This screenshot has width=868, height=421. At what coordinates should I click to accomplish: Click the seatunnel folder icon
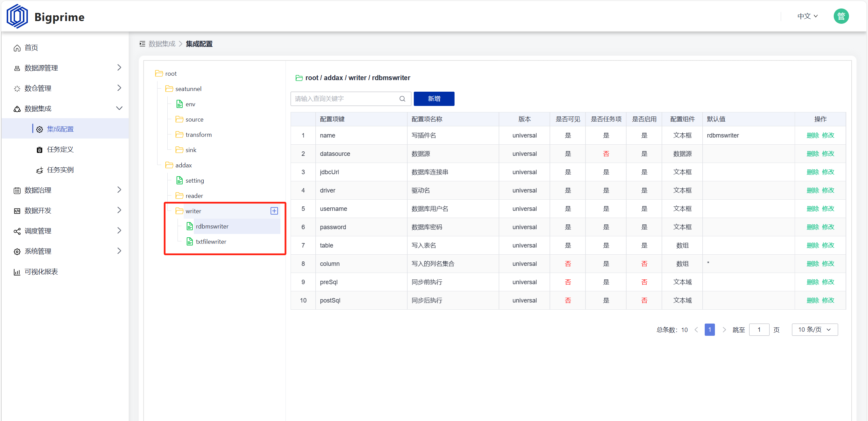coord(169,89)
